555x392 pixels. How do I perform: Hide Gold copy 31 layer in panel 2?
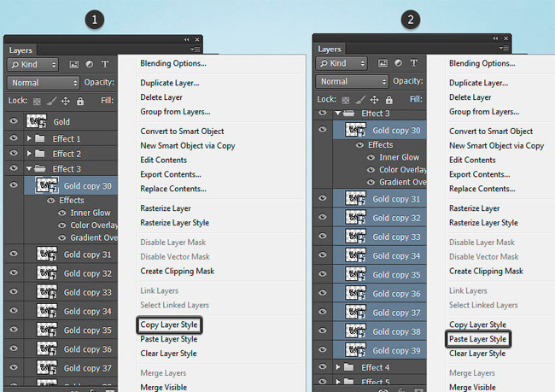(x=323, y=198)
